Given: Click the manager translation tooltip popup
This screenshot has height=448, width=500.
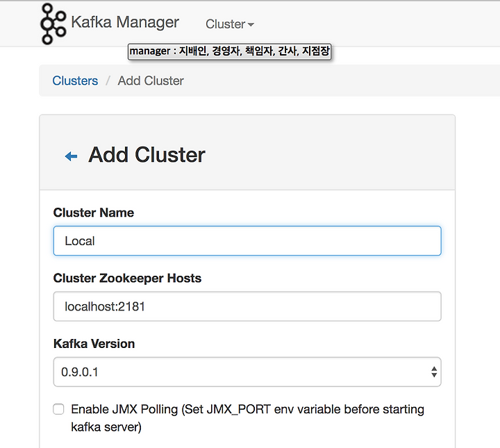Looking at the screenshot, I should pos(229,51).
